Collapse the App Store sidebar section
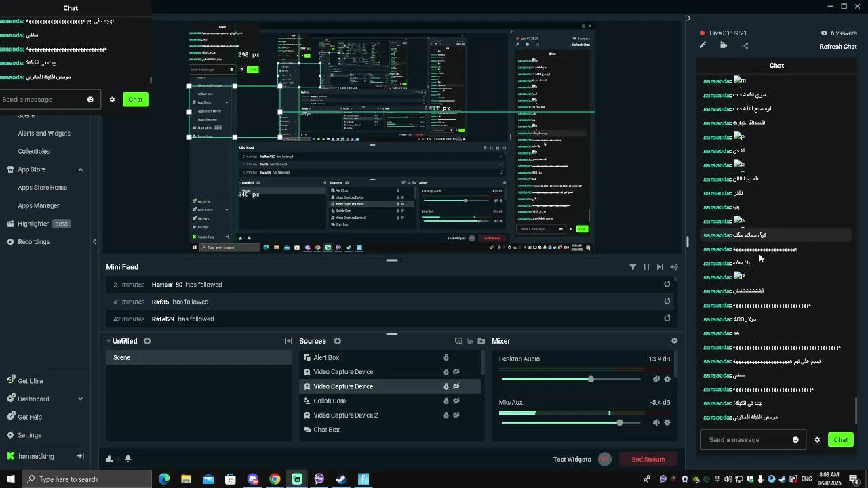Screen dimensions: 868x488 (x=80, y=169)
